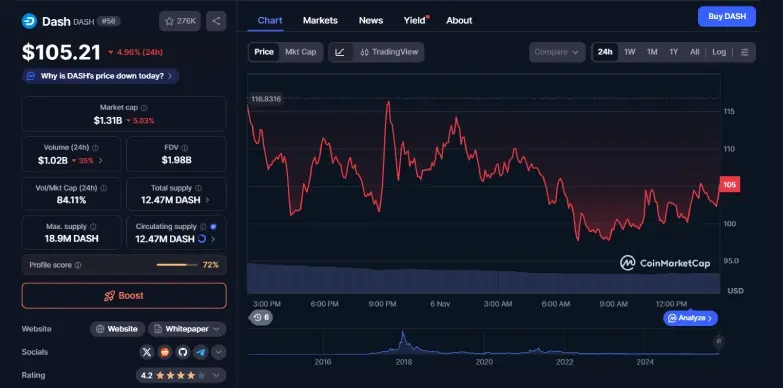Click the Buy DASH button
This screenshot has height=388, width=783.
point(727,16)
